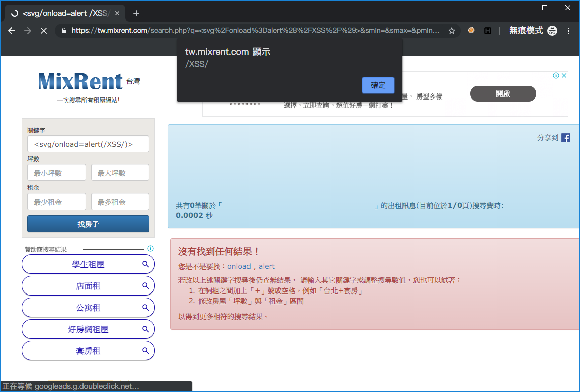580x392 pixels.
Task: Open the orange extension icon
Action: (x=471, y=30)
